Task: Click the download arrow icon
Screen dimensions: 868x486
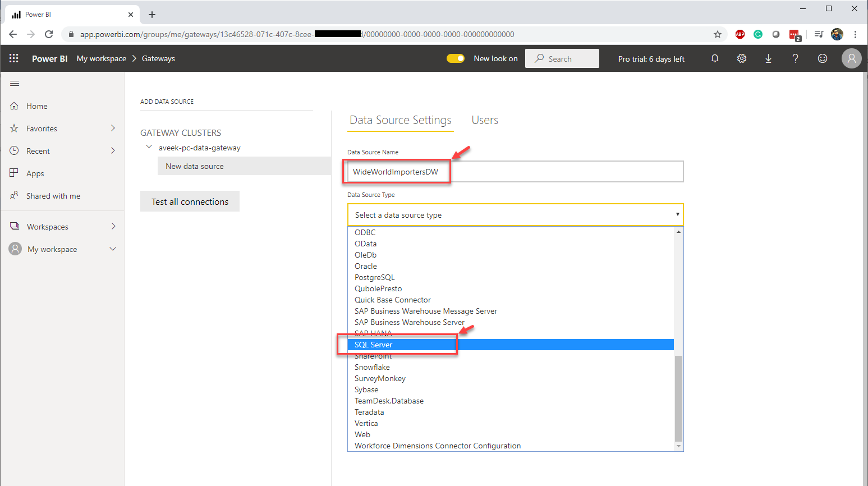Action: coord(768,58)
